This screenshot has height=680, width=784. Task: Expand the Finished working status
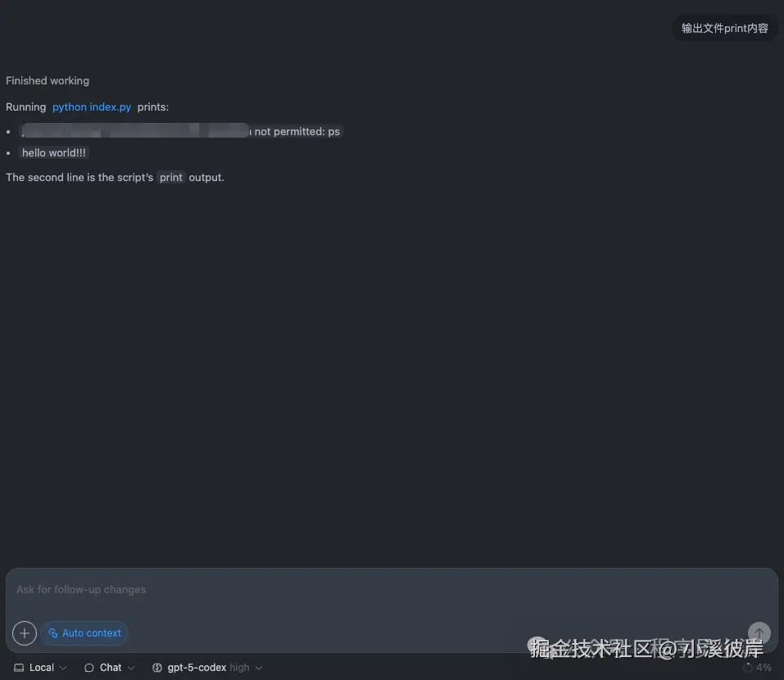tap(48, 80)
